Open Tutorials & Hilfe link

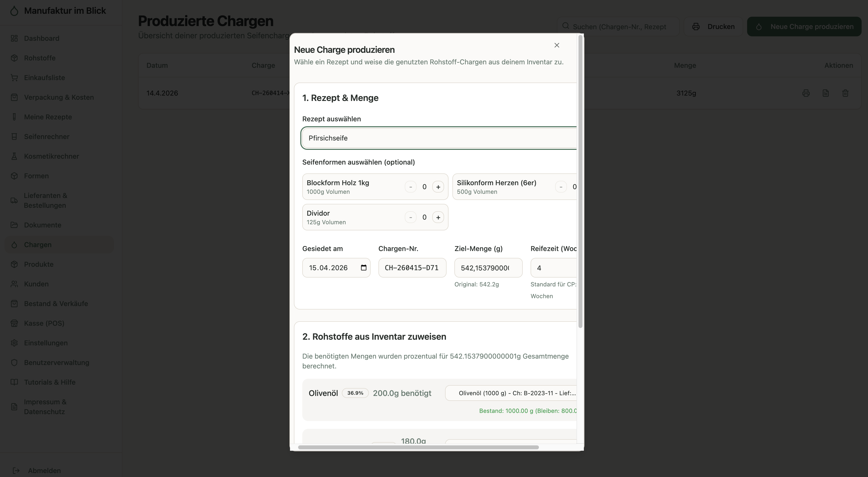click(x=59, y=382)
